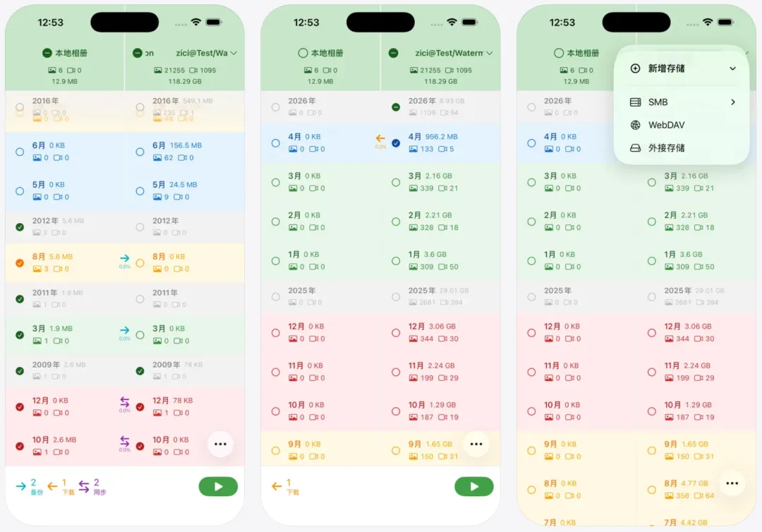Image resolution: width=762 pixels, height=532 pixels.
Task: Expand the SMB submenu arrow
Action: (732, 102)
